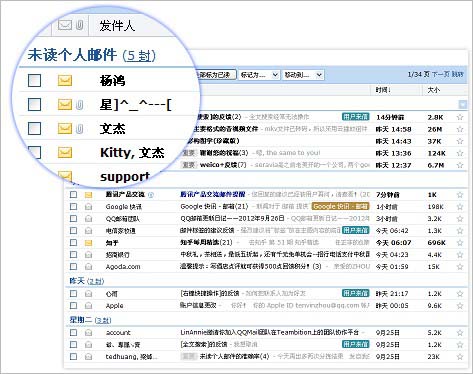Open the 未读个人邮件的准确率(4) email
The image size is (473, 374).
pos(234,356)
